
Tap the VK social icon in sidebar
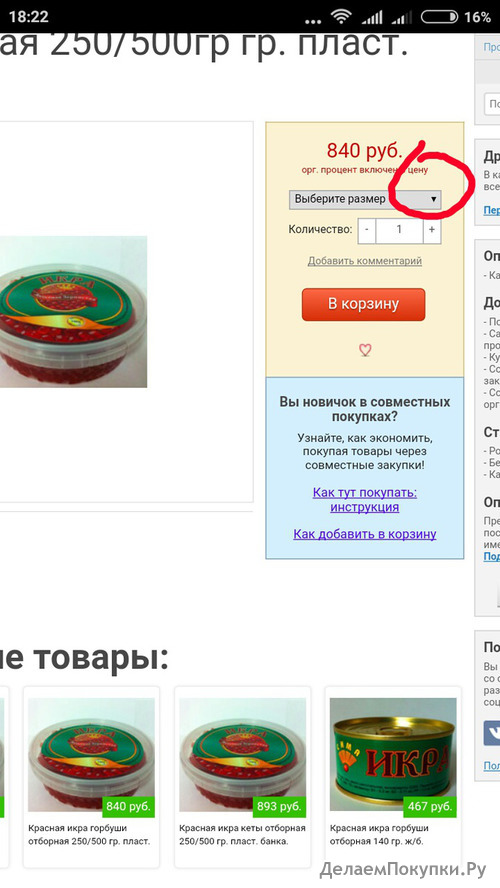pos(492,733)
